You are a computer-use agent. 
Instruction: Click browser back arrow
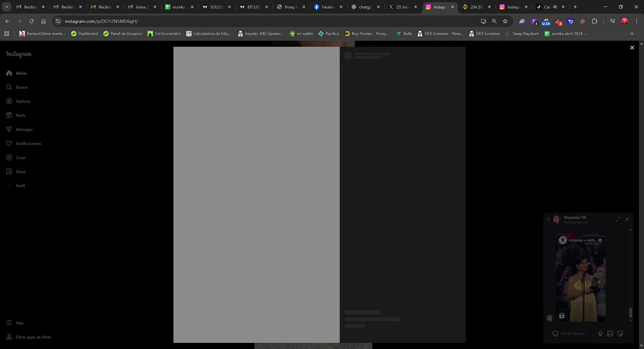tap(7, 21)
